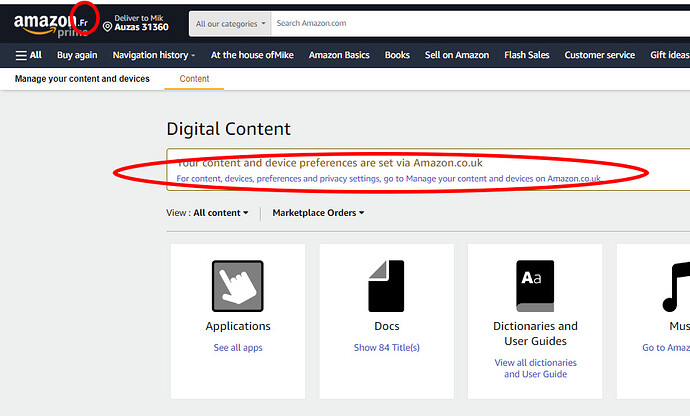The width and height of the screenshot is (690, 416).
Task: Click the Amazon.fr logo
Action: coord(51,25)
